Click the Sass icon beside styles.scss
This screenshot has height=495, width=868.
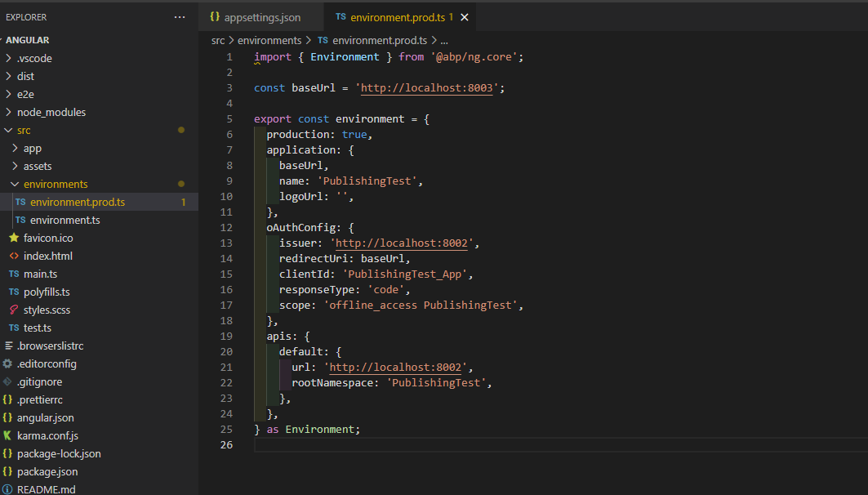pos(14,310)
